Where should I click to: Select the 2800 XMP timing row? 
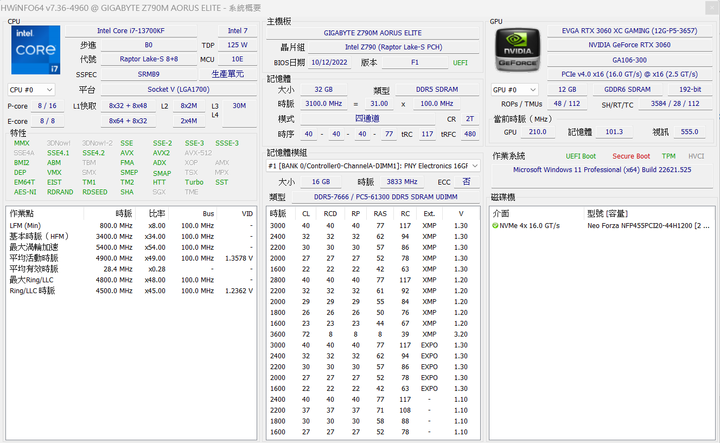(373, 280)
